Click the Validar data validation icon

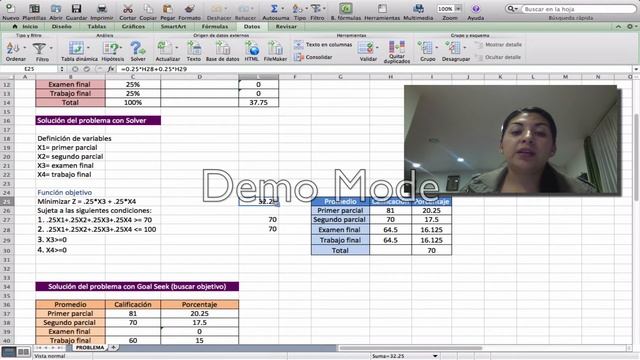(365, 48)
